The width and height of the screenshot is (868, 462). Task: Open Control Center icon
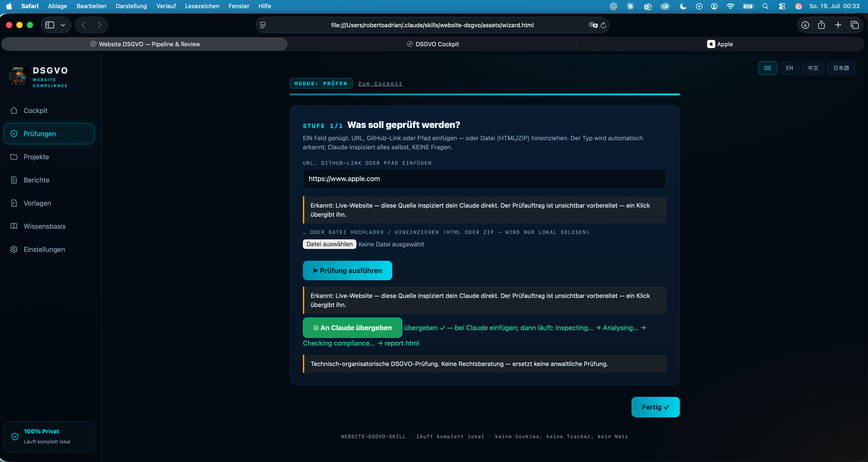pyautogui.click(x=782, y=6)
